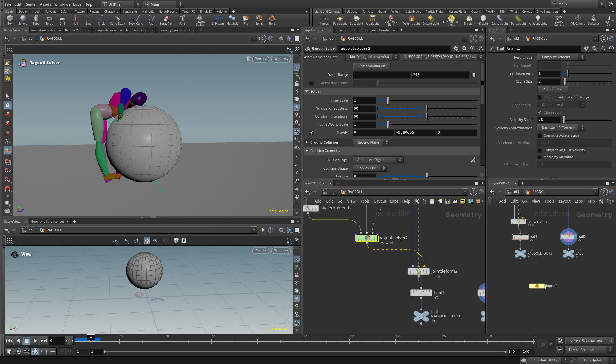The width and height of the screenshot is (616, 364).
Task: Add a Spot Light
Action: pyautogui.click(x=356, y=20)
